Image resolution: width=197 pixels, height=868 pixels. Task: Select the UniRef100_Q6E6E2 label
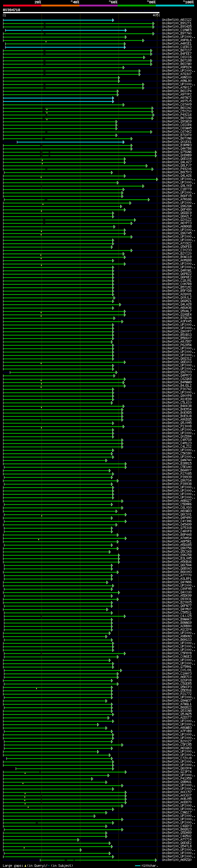(177, 843)
